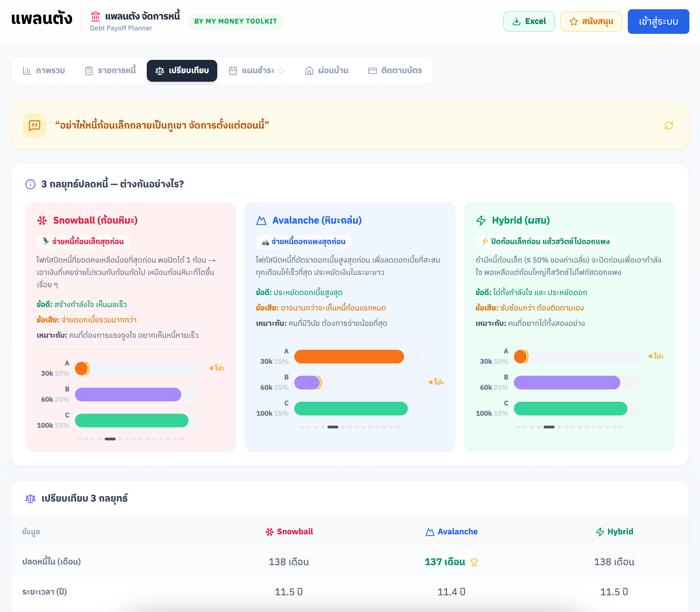Screen dimensions: 700x612
Task: Click the สนับสนุน support button
Action: [x=591, y=22]
